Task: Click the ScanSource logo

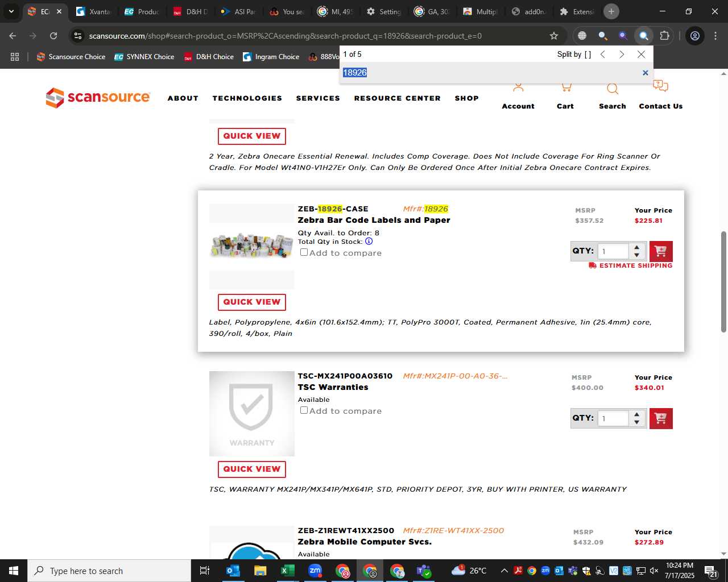Action: coord(98,97)
